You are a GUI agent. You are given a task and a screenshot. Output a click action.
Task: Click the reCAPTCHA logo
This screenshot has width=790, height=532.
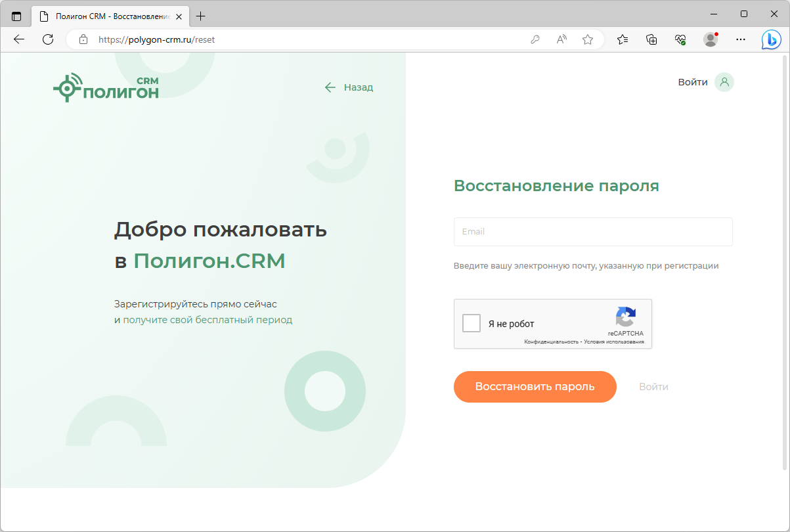[626, 317]
